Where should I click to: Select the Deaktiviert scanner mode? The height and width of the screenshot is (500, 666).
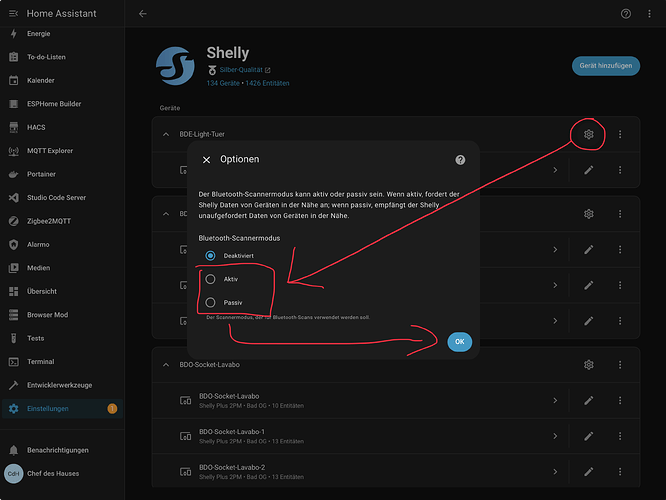210,255
